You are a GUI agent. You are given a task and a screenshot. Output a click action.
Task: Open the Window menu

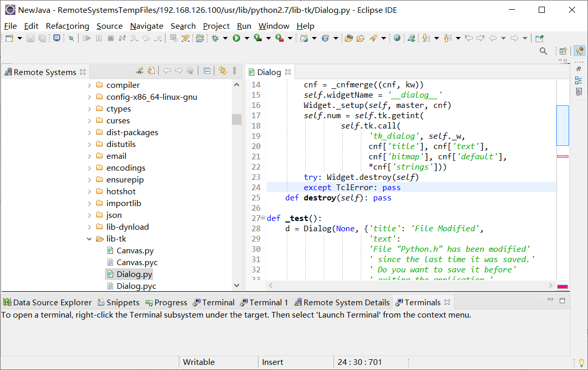[274, 26]
